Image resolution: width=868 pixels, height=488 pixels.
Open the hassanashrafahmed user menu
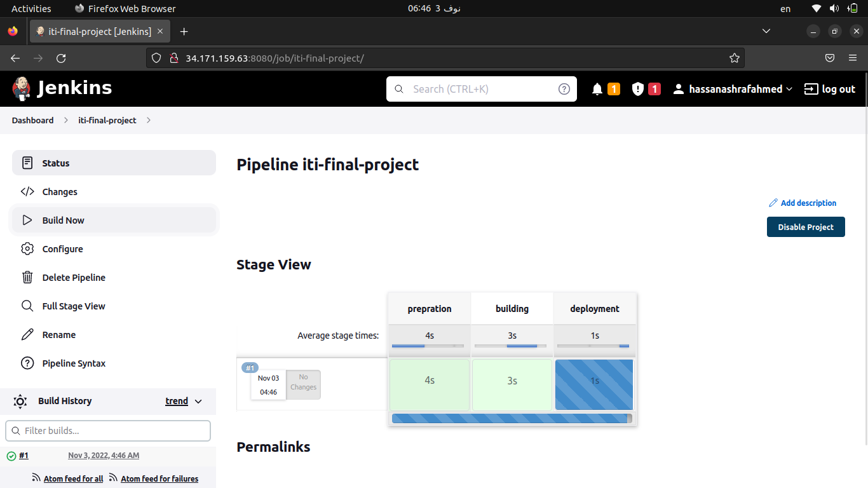click(x=732, y=89)
